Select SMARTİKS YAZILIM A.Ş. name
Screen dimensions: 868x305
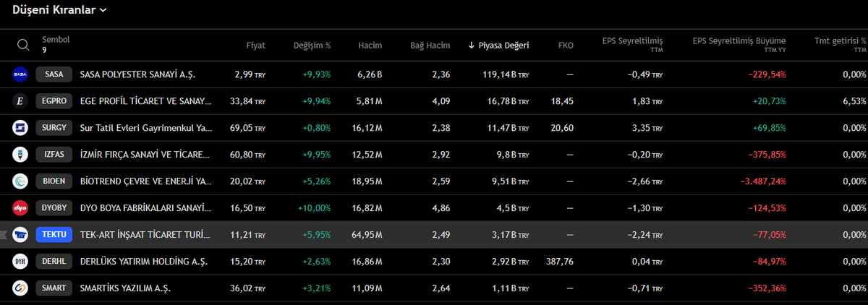click(125, 288)
